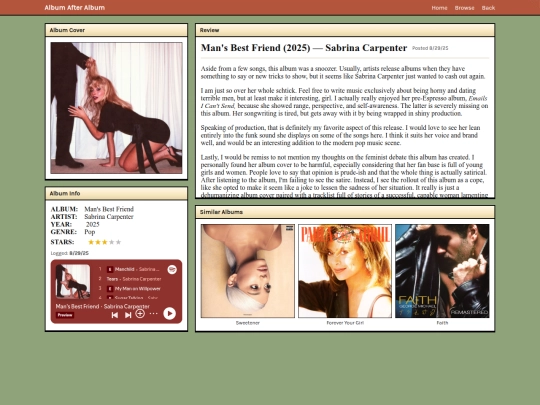Open the three-dot more options menu
Viewport: 540px width, 405px height.
coord(154,313)
